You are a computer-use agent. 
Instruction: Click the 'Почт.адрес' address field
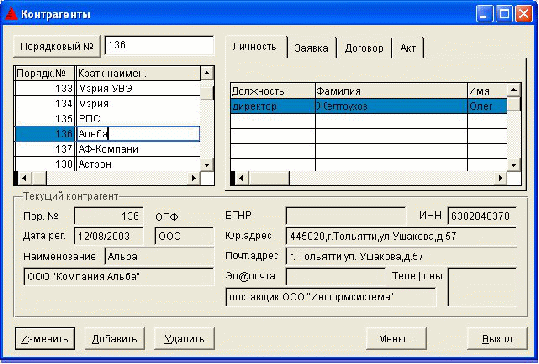tap(401, 256)
